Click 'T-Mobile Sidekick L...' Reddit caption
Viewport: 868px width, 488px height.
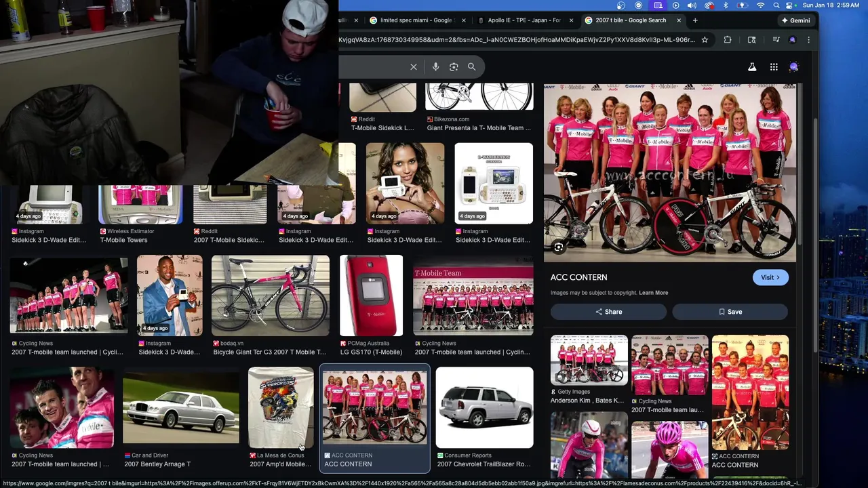382,128
